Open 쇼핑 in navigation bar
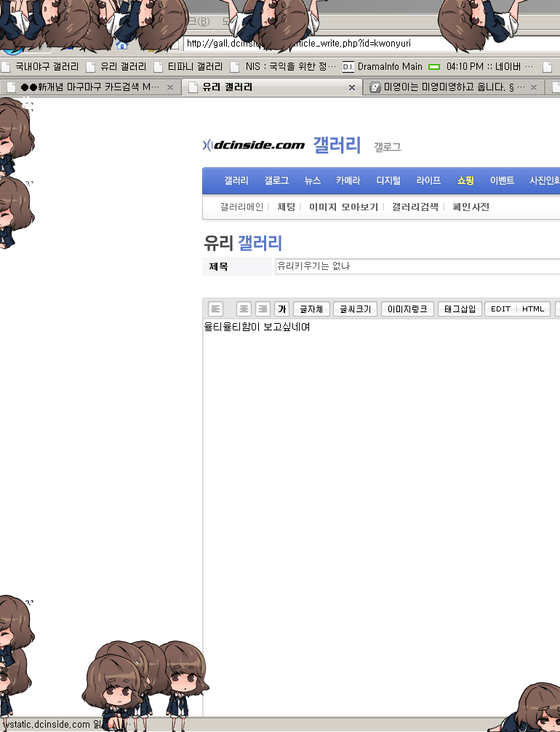The height and width of the screenshot is (732, 560). pos(465,180)
